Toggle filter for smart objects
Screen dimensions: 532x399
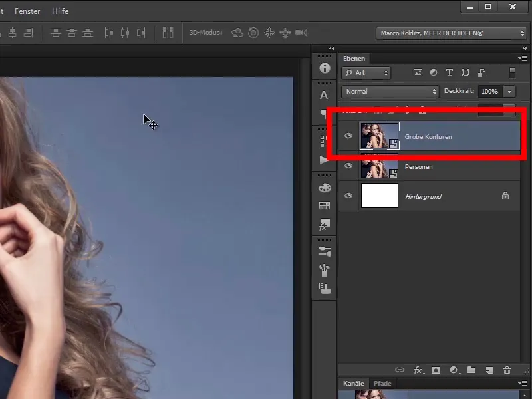[481, 72]
